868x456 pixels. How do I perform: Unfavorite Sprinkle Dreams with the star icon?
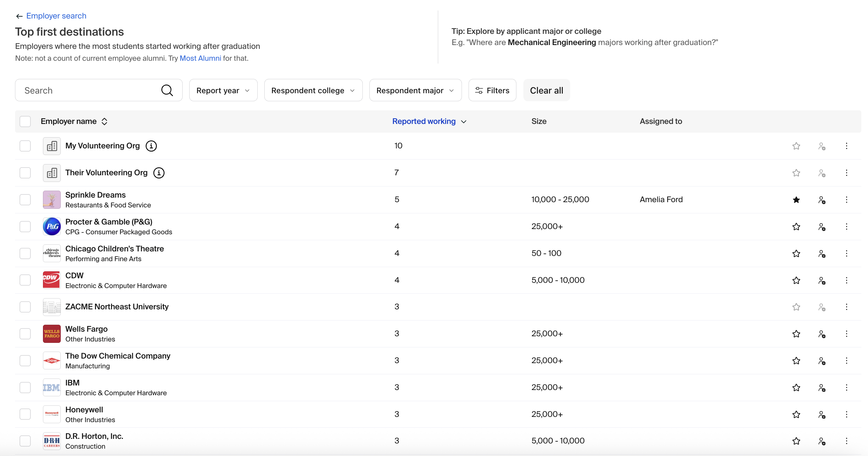pos(796,200)
